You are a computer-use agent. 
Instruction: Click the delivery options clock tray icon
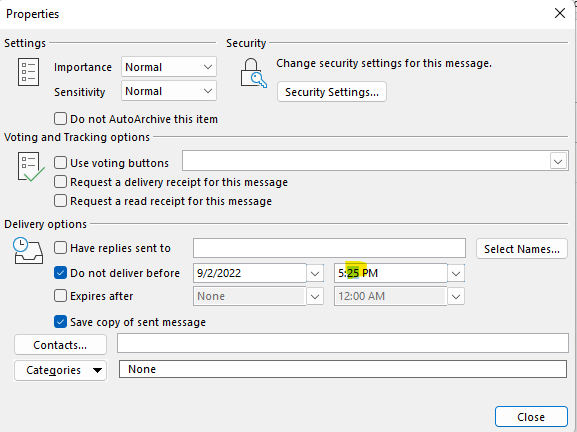click(x=28, y=251)
